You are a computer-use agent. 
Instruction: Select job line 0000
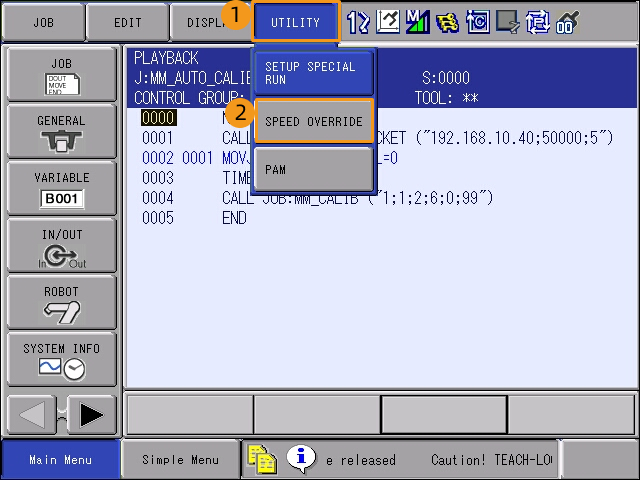pos(159,118)
